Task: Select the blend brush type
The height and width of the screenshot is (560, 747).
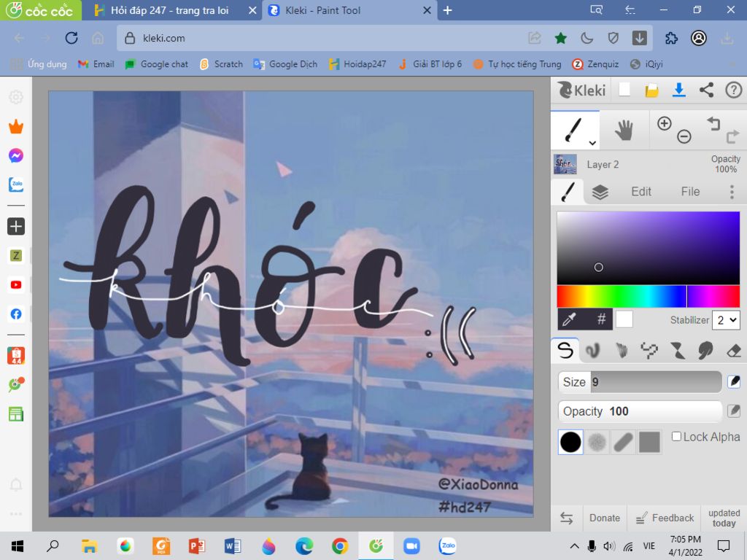Action: point(592,351)
